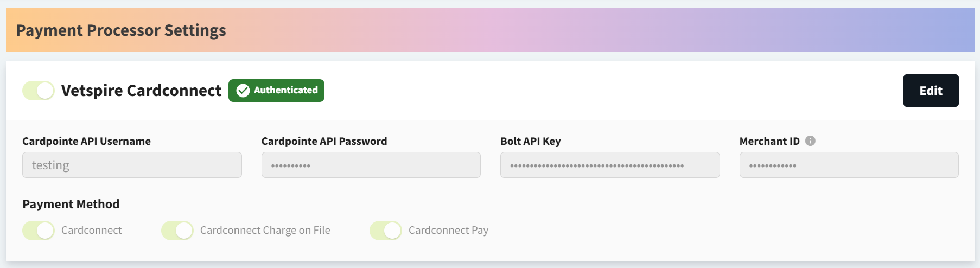
Task: Click the Merchant ID label text
Action: pos(769,141)
